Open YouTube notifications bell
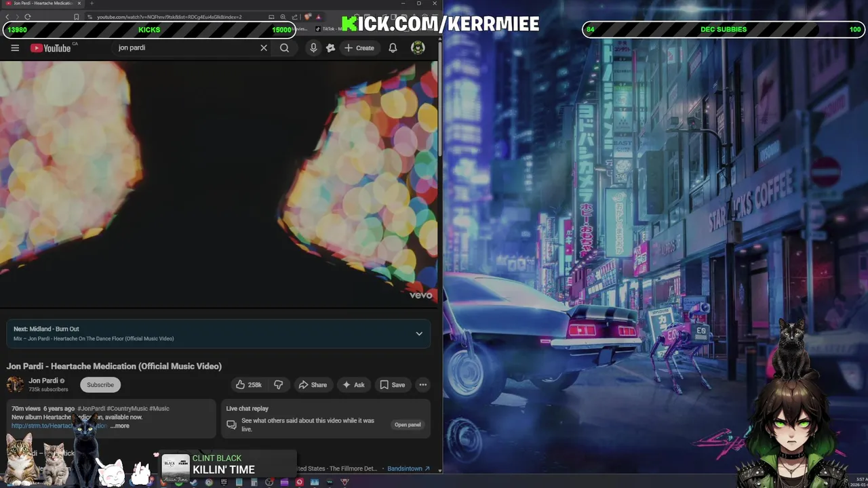 click(393, 47)
